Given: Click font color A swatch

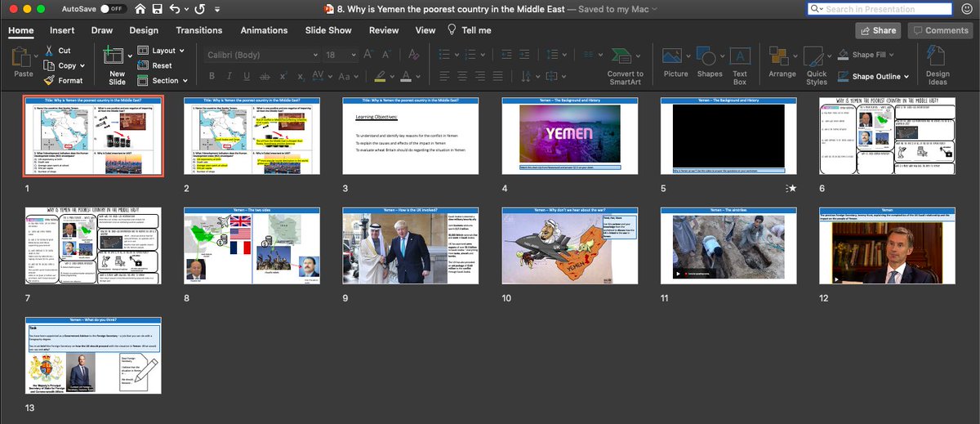Looking at the screenshot, I should [406, 76].
